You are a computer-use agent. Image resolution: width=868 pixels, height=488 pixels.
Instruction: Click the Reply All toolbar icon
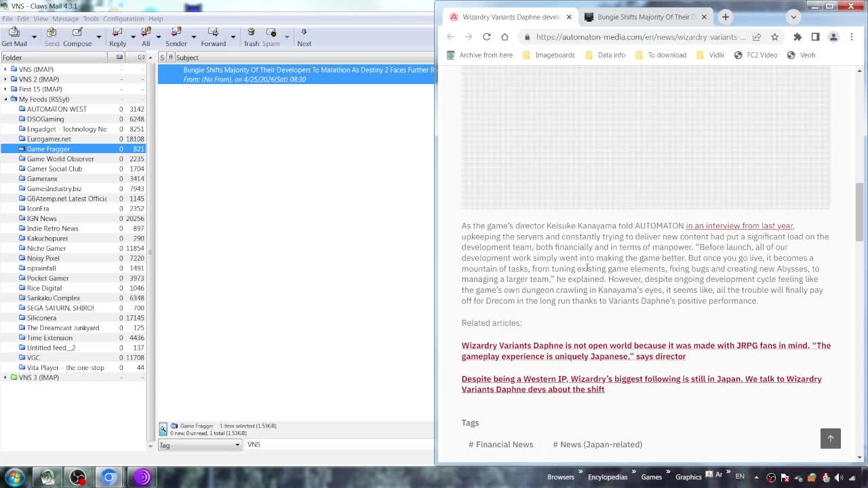(146, 37)
